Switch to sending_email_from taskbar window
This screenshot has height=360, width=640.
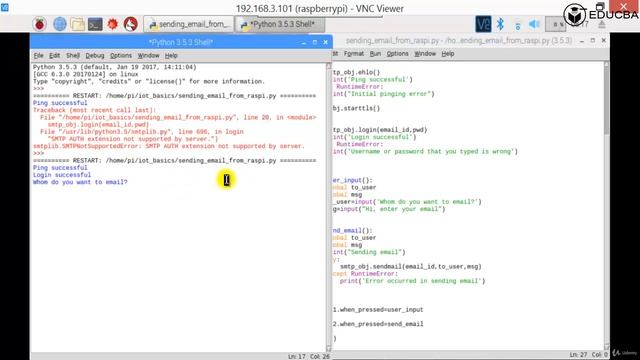tap(189, 24)
